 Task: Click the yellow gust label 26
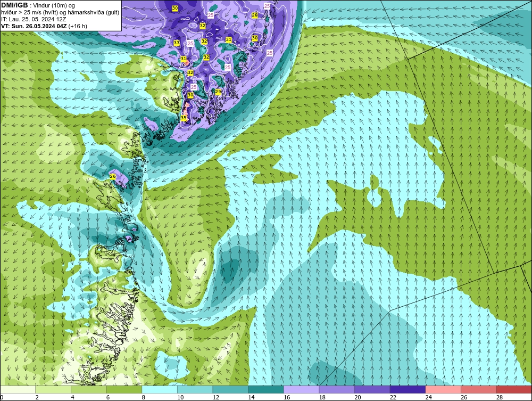tap(113, 176)
